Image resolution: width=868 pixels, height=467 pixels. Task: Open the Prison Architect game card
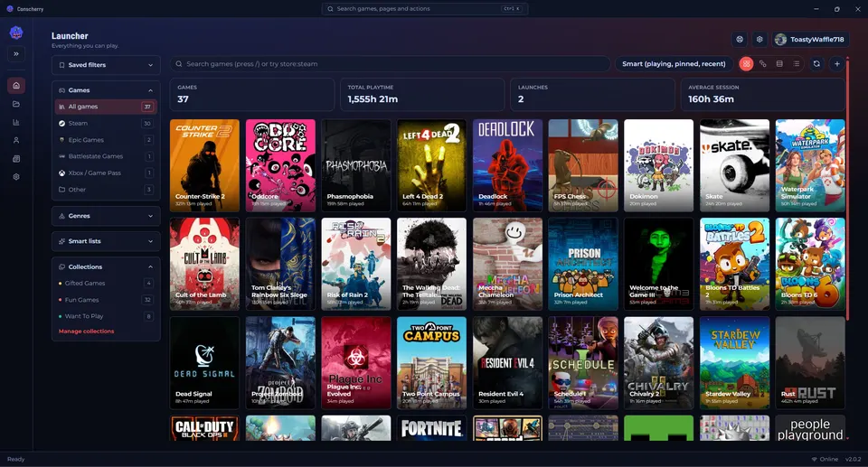(x=583, y=264)
